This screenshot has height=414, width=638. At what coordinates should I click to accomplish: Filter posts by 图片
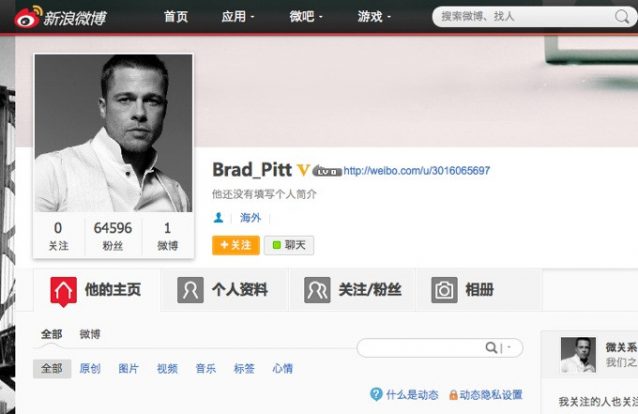coord(128,368)
